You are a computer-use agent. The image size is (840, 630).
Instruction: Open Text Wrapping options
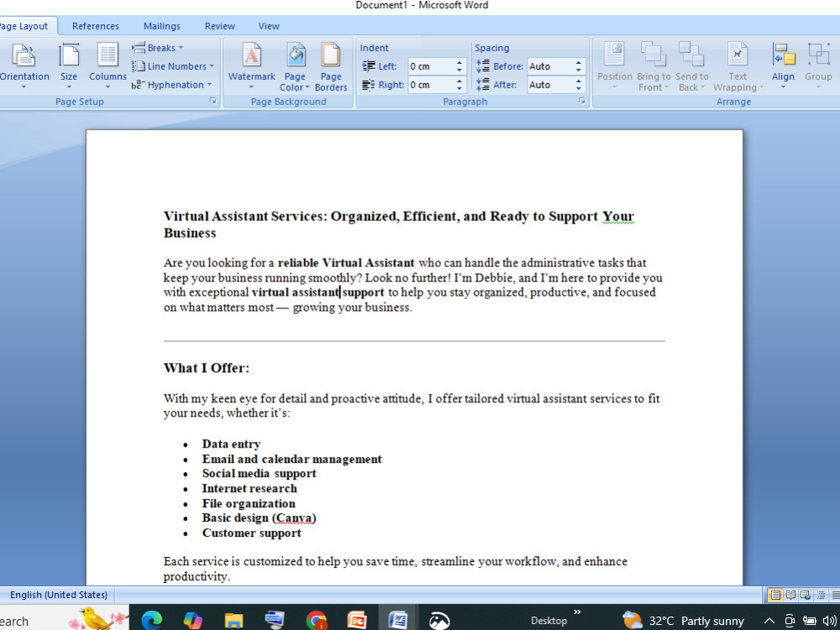738,66
